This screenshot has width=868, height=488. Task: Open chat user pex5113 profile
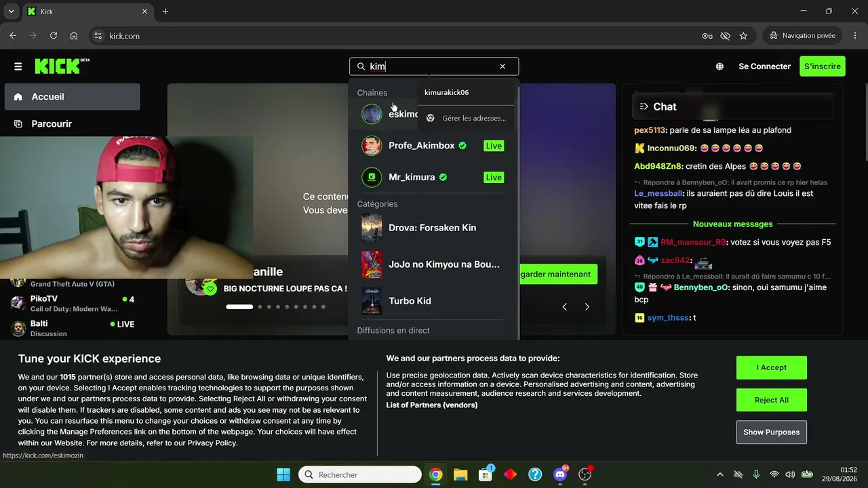pos(650,130)
